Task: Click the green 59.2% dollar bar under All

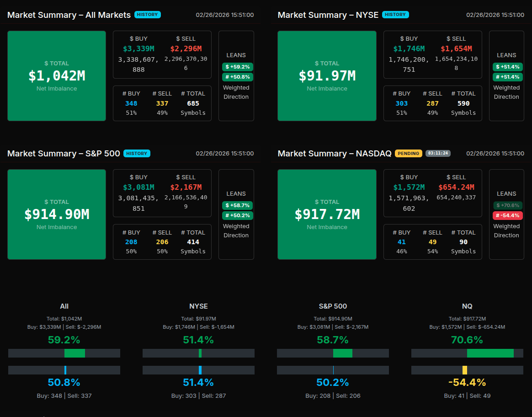Action: tap(74, 353)
